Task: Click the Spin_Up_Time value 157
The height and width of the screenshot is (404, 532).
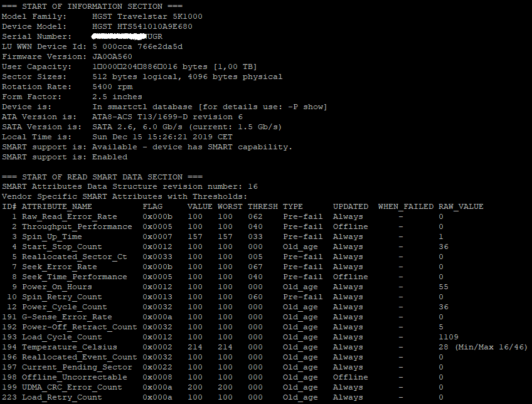Action: [x=194, y=237]
